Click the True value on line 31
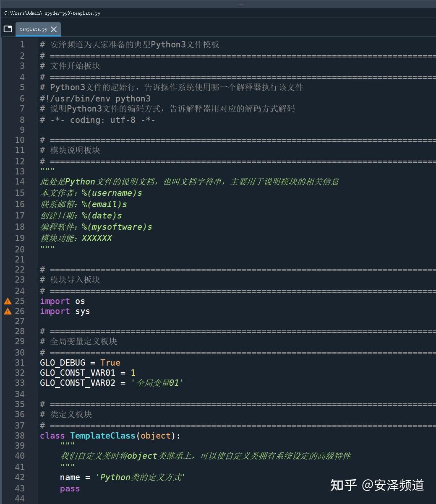The image size is (436, 504). [110, 363]
